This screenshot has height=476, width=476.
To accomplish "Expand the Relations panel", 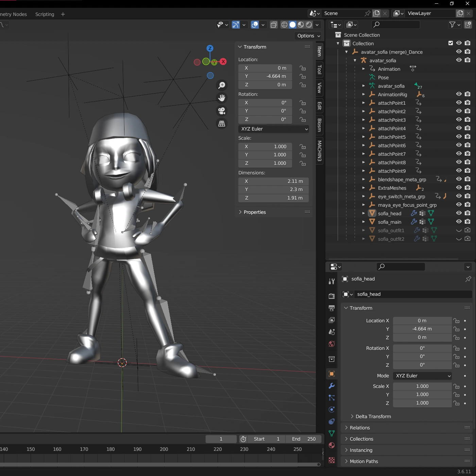I will pyautogui.click(x=360, y=428).
